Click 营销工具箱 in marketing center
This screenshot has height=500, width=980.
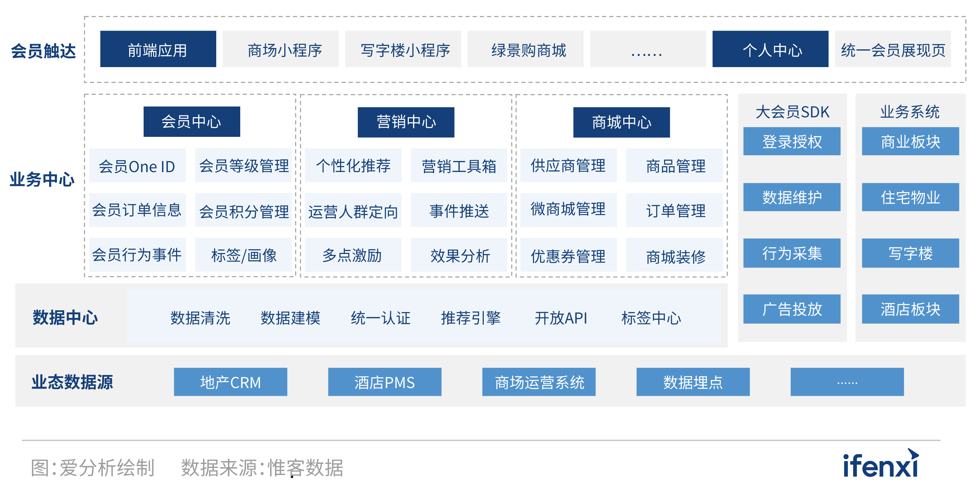(459, 166)
